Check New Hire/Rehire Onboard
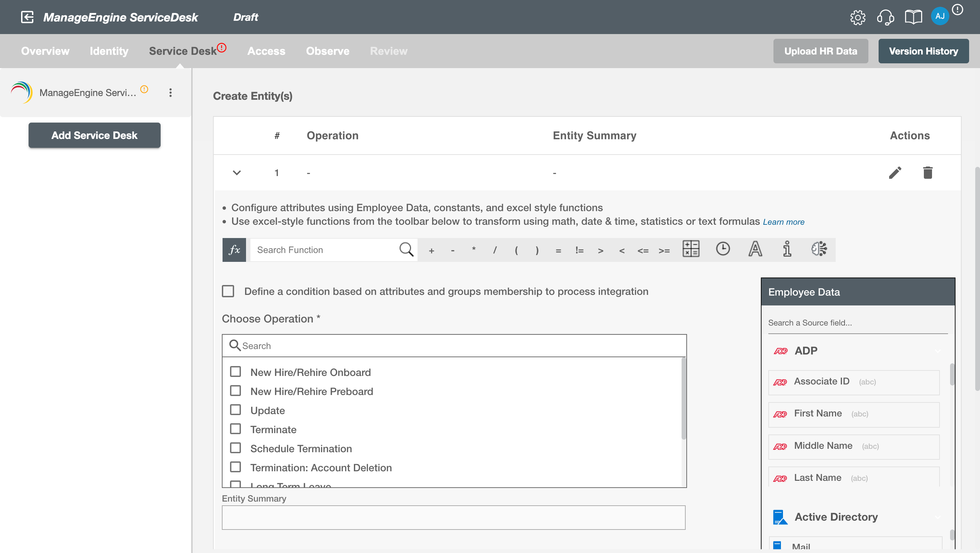The width and height of the screenshot is (980, 553). click(x=235, y=372)
